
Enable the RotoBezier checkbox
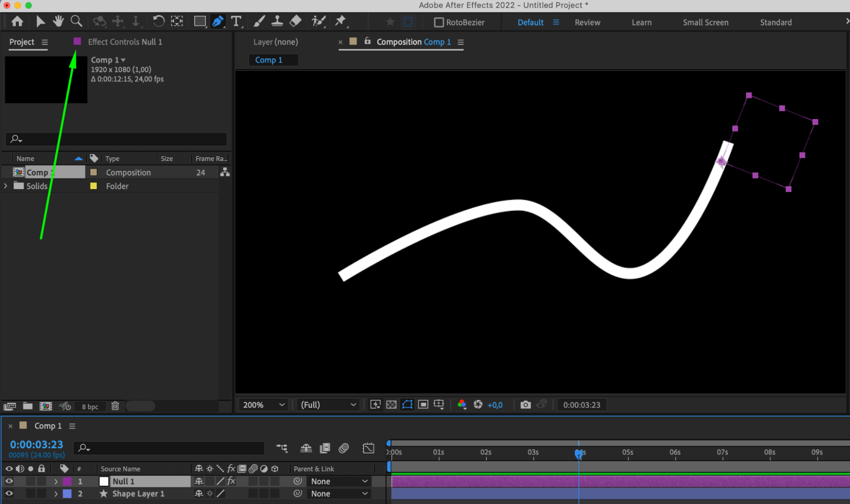click(x=439, y=22)
